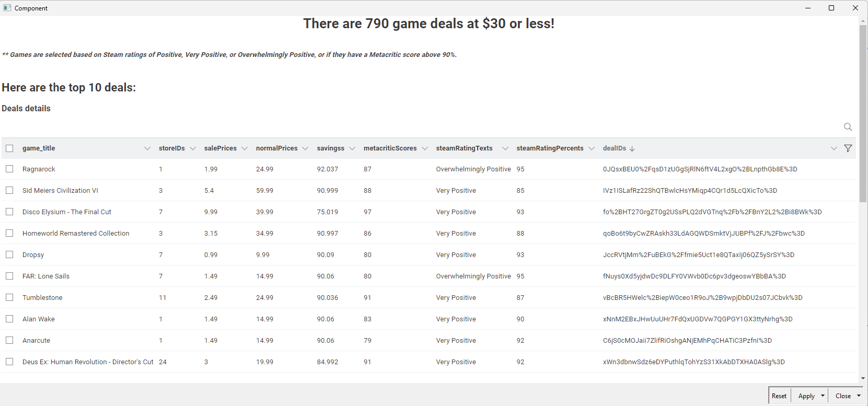
Task: Open the steamRatingTexts column dropdown
Action: tap(505, 148)
